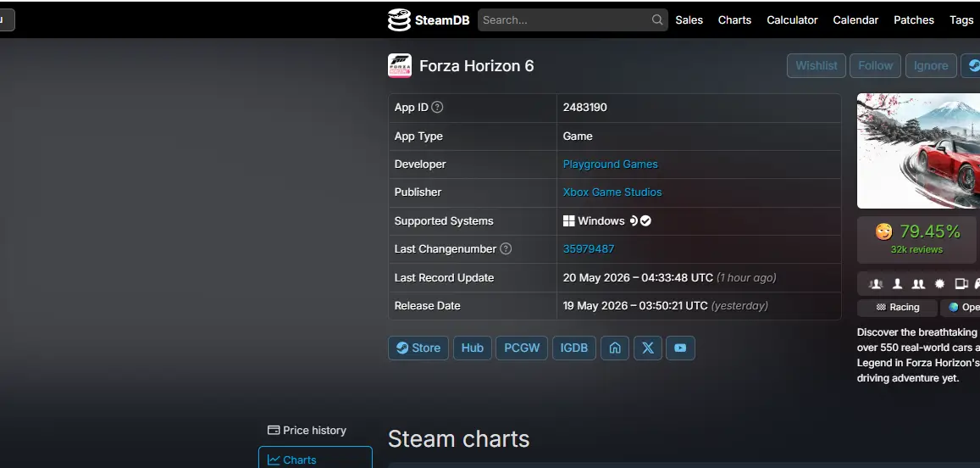Click the single-player category icon
Viewport: 980px width, 468px height.
[x=897, y=284]
